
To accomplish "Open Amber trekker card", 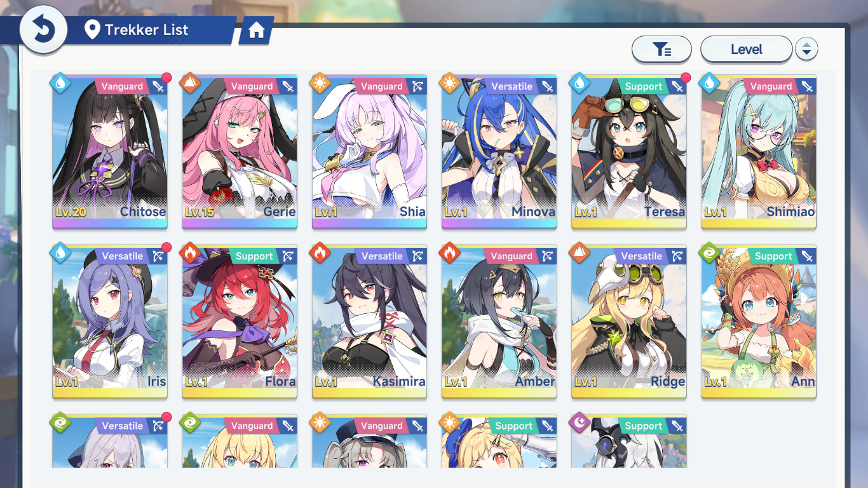I will (x=499, y=322).
